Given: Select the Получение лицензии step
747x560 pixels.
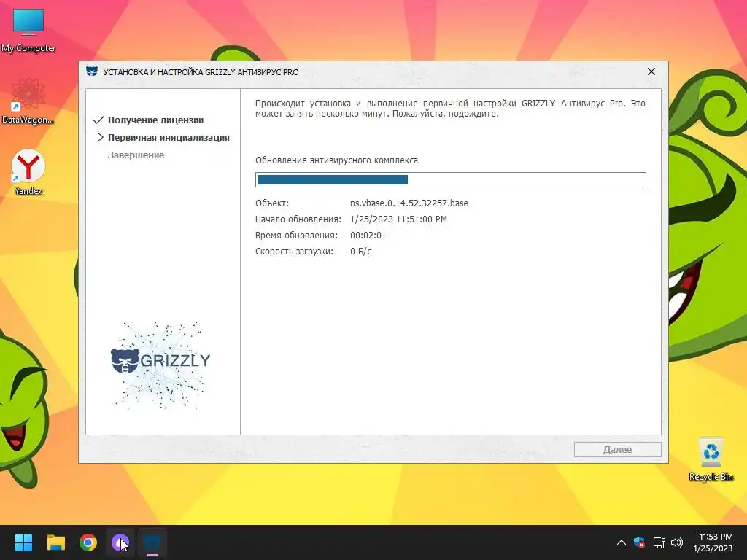Looking at the screenshot, I should coord(156,120).
